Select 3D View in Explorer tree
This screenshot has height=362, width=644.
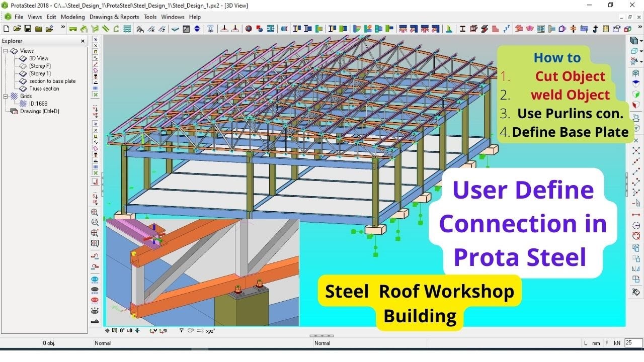pyautogui.click(x=39, y=58)
